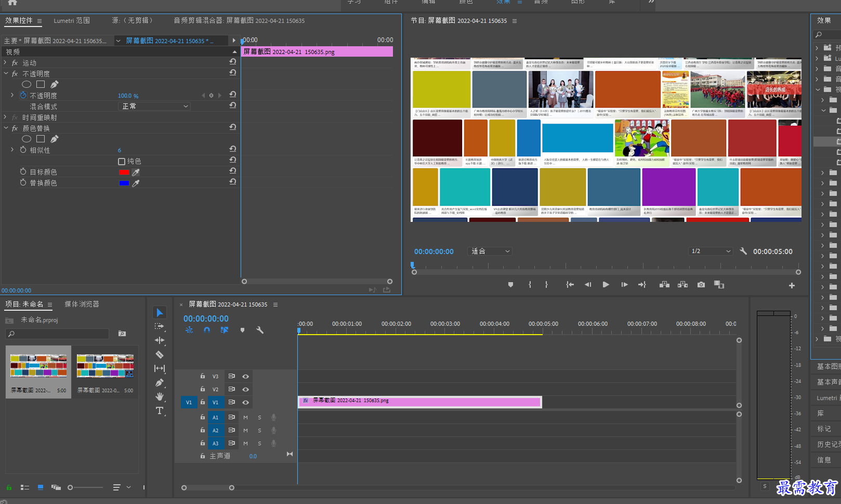Switch to the Source monitor tab

tap(133, 21)
